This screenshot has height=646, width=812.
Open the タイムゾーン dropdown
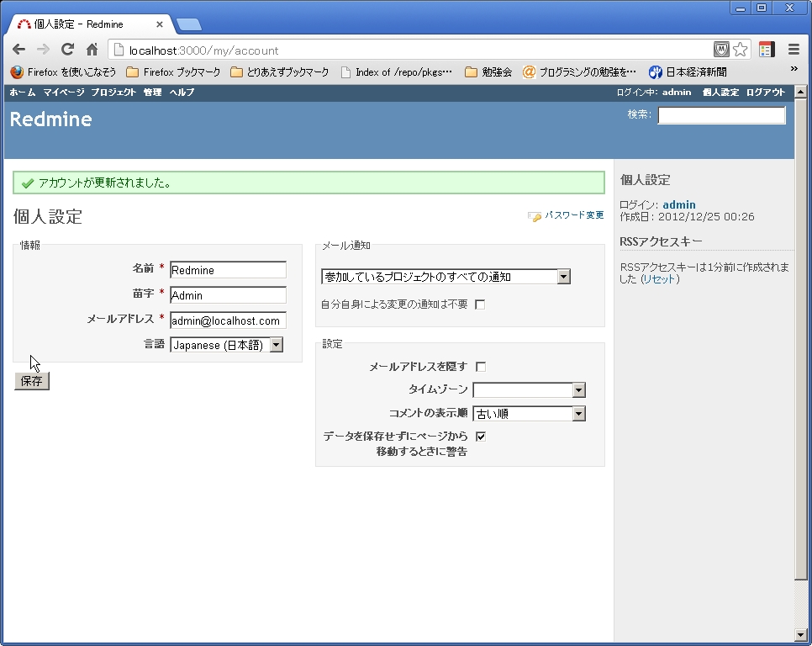click(530, 390)
